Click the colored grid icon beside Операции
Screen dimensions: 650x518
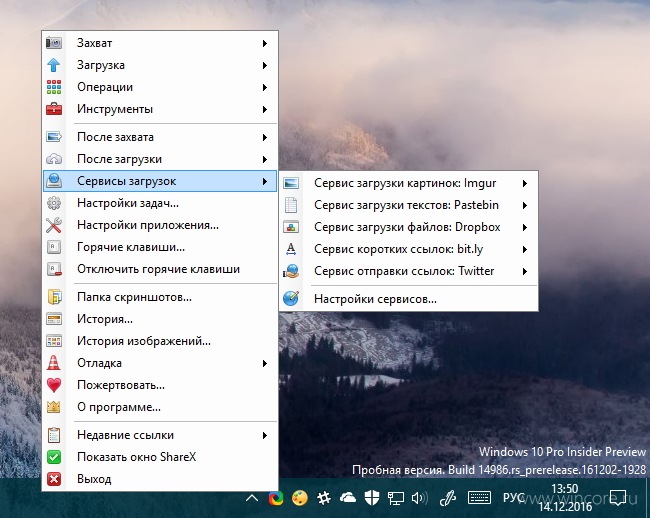point(54,87)
